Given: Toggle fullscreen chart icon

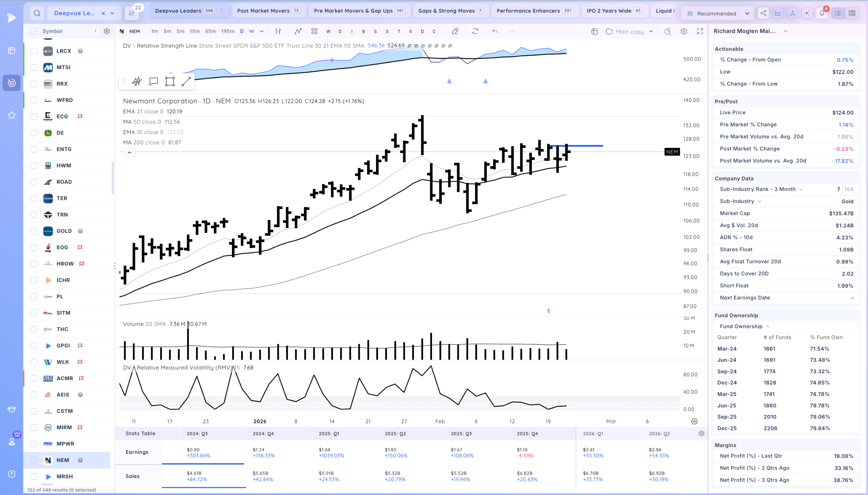Looking at the screenshot, I should 700,31.
